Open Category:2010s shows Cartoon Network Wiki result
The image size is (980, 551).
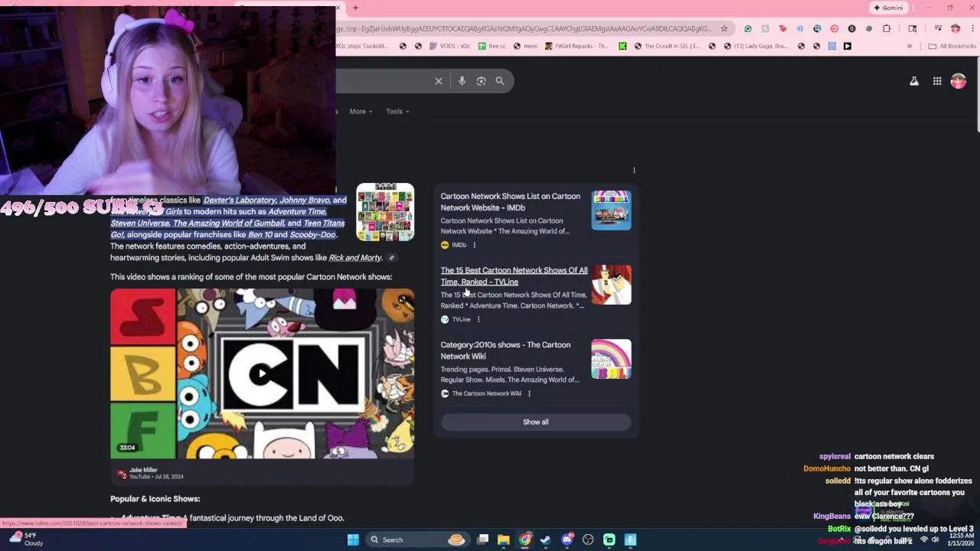pyautogui.click(x=505, y=350)
